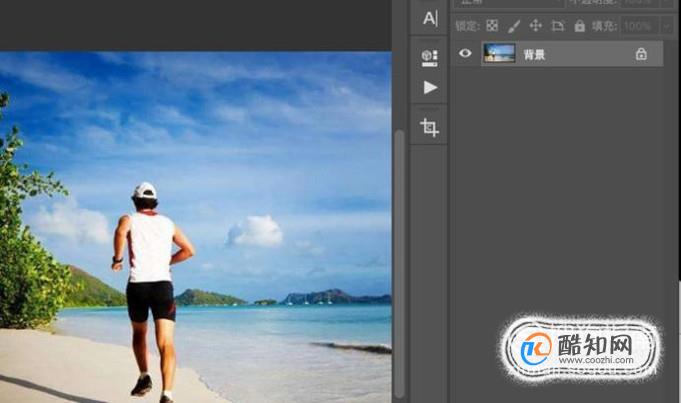
Task: Open the fill (填充) dropdown arrow
Action: [x=668, y=26]
